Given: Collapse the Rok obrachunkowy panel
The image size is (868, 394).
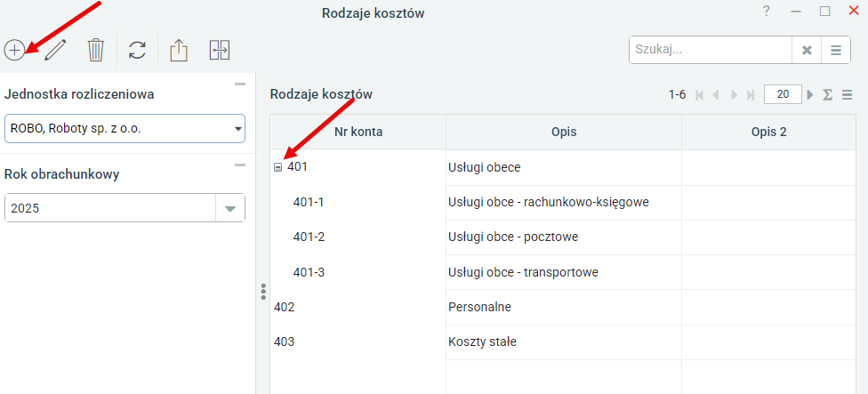Looking at the screenshot, I should tap(240, 165).
